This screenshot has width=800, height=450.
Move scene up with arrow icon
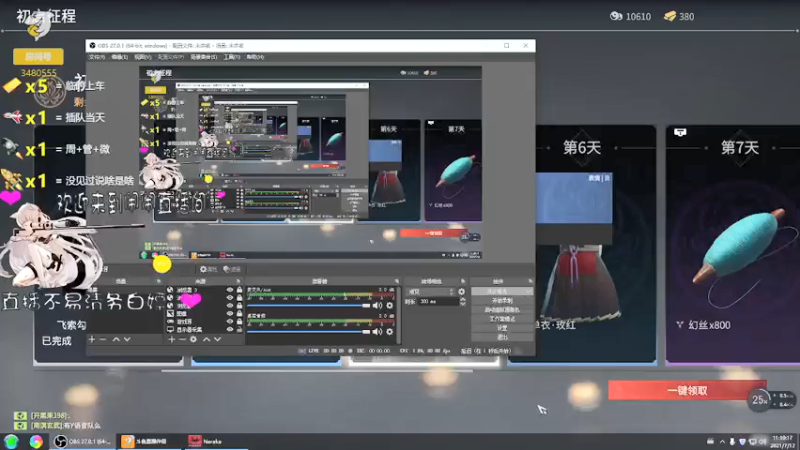[x=116, y=339]
